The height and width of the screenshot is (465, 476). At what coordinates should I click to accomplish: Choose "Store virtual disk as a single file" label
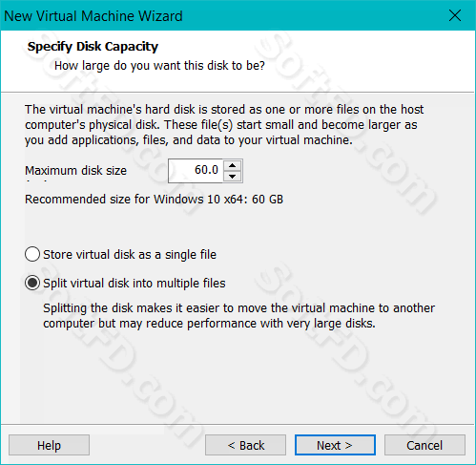tap(130, 255)
